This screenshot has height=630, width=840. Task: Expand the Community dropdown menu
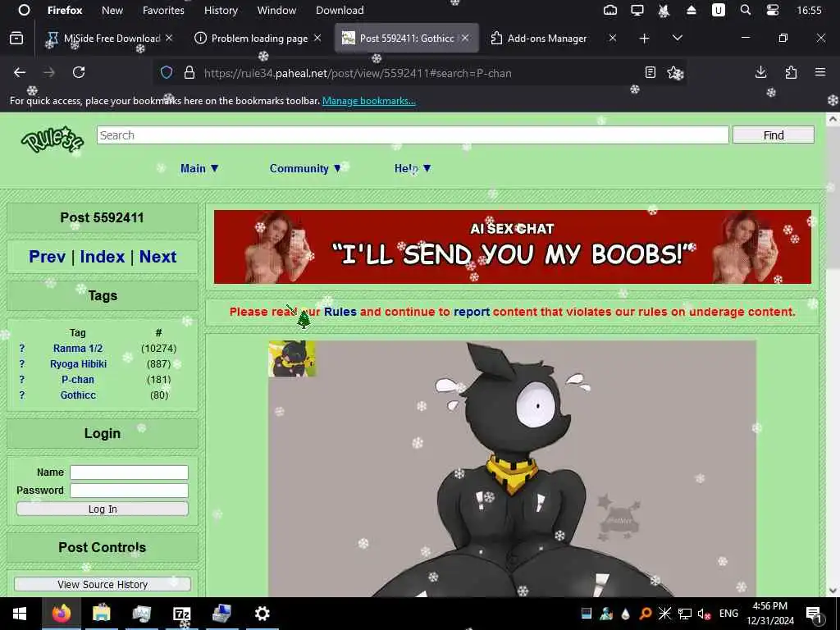pos(305,168)
